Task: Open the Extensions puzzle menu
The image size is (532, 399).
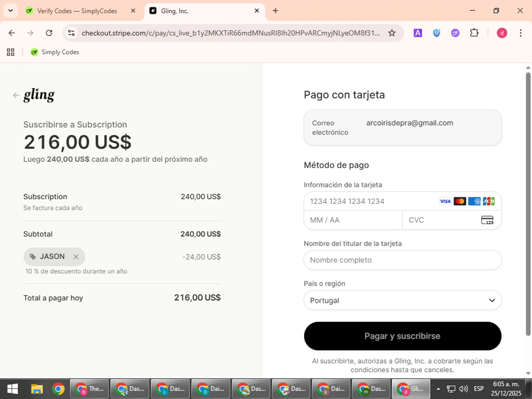Action: coord(474,33)
